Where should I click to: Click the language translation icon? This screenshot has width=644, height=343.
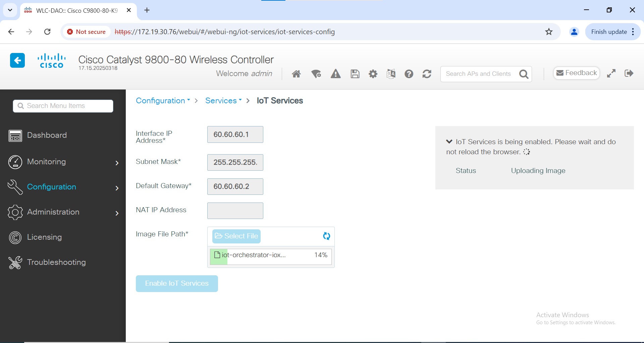pyautogui.click(x=391, y=74)
